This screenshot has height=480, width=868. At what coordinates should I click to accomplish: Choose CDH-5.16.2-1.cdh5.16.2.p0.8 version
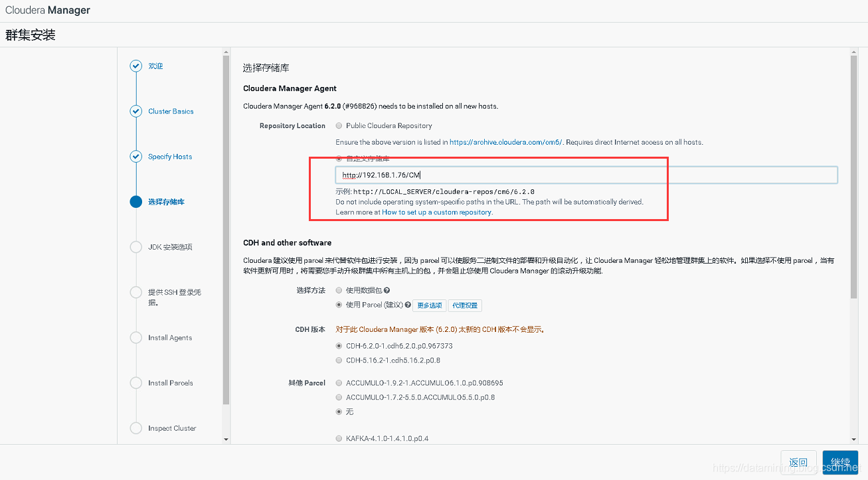pos(339,360)
